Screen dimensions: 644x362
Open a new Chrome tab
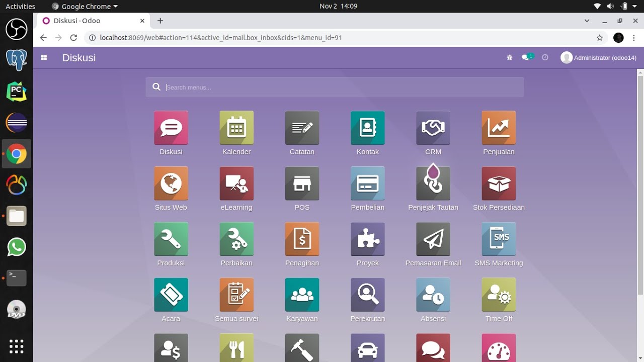coord(160,21)
